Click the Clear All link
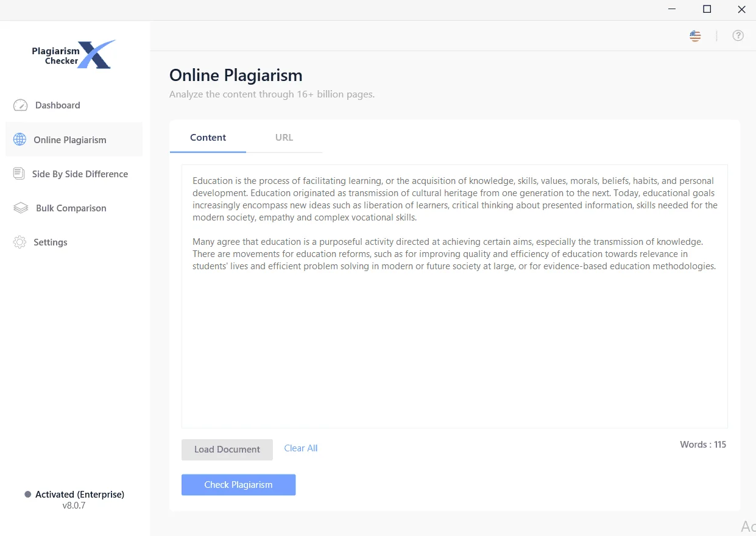Viewport: 756px width, 536px height. pos(301,448)
